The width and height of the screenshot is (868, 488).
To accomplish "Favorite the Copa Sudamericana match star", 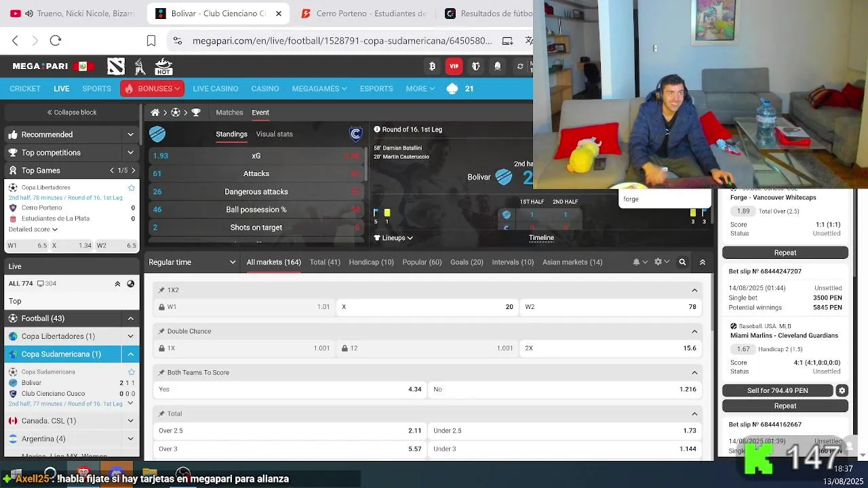I will pyautogui.click(x=132, y=372).
